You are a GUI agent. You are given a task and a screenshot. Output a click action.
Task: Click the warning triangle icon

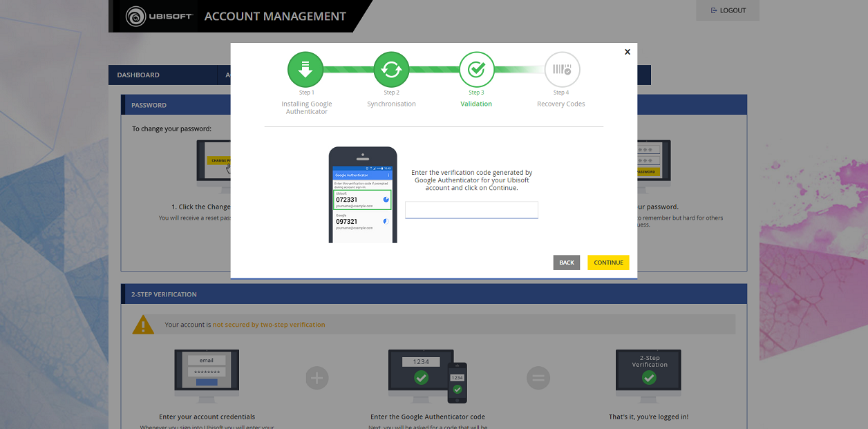[143, 325]
